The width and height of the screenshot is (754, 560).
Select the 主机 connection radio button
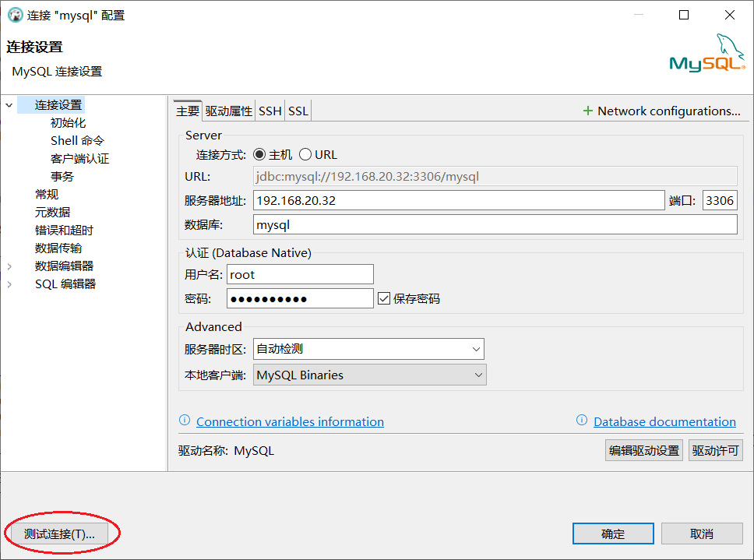point(259,155)
